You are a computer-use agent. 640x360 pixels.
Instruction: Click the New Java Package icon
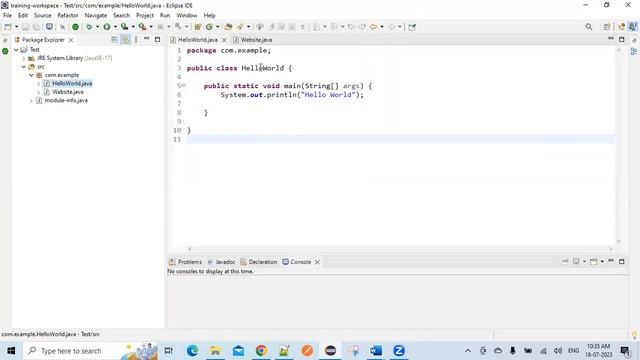tap(198, 27)
